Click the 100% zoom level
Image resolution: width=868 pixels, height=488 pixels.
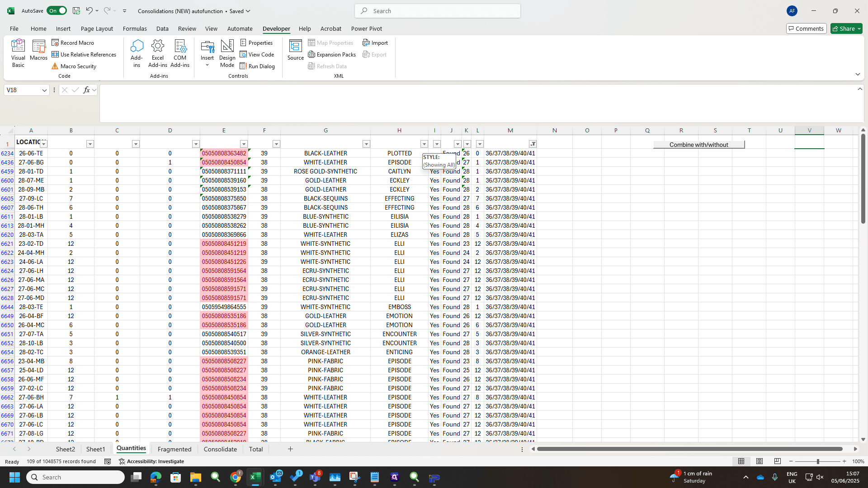tap(858, 461)
